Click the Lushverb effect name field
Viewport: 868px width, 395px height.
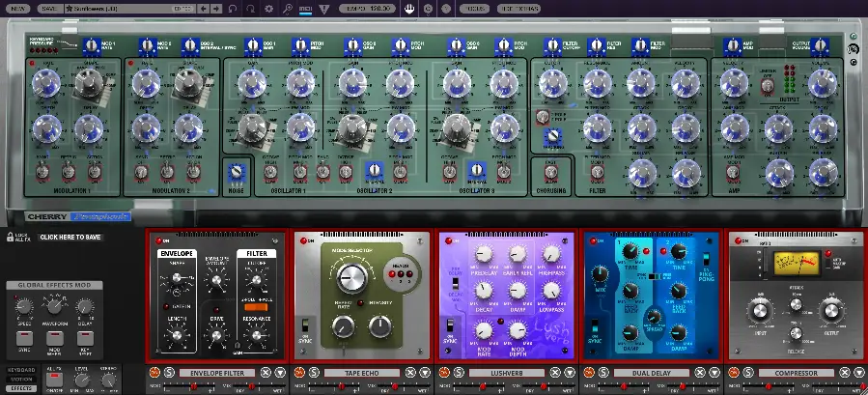507,373
